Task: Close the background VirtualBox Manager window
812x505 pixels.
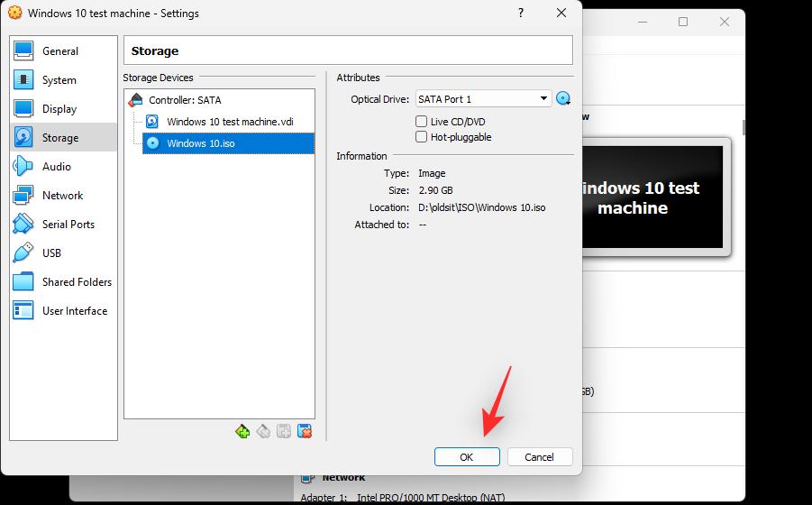Action: coord(725,22)
